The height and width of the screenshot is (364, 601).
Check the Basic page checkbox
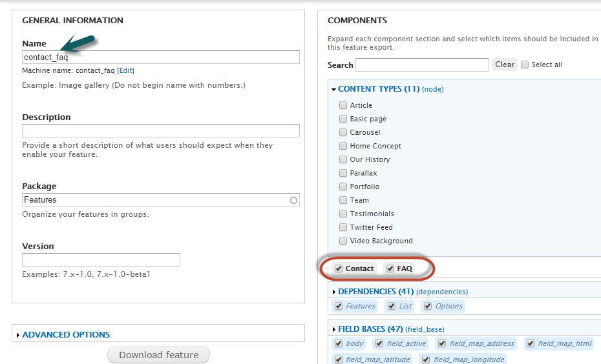[x=343, y=119]
